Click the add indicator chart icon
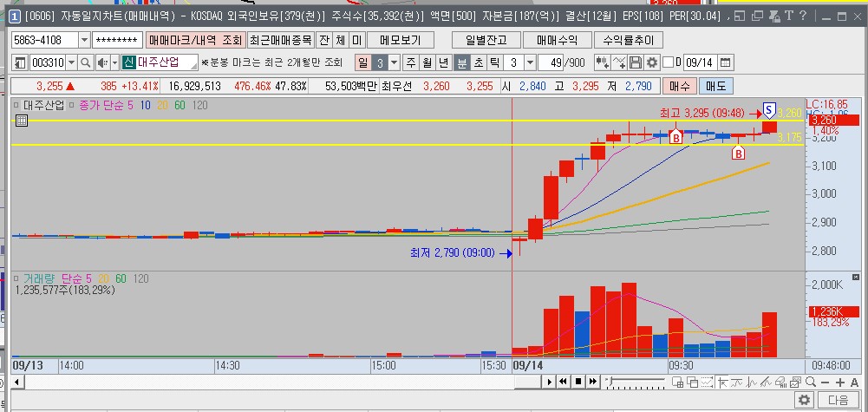The height and width of the screenshot is (412, 868). 602,62
